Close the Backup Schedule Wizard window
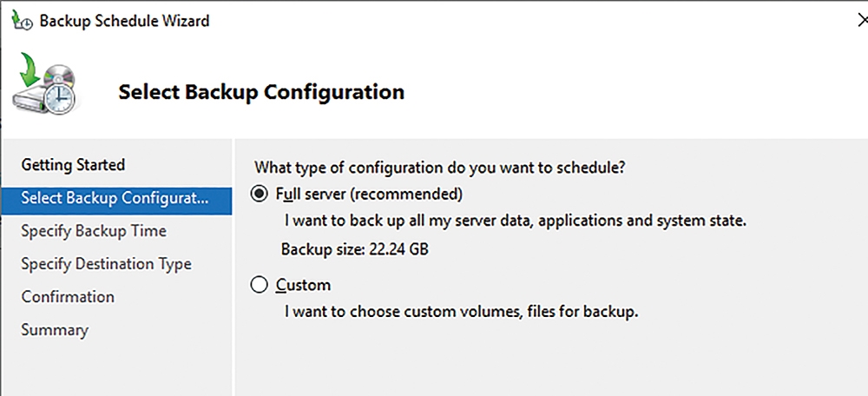The height and width of the screenshot is (396, 868). tap(863, 21)
